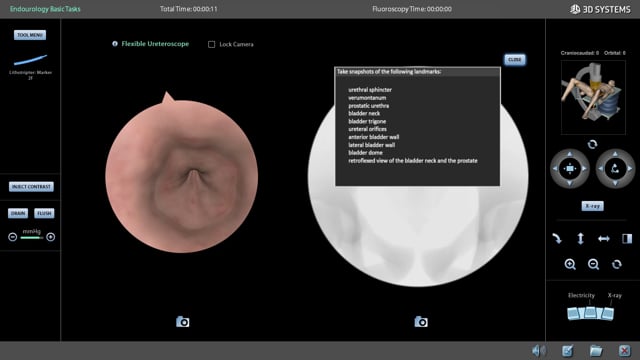The image size is (640, 360).
Task: Open the notes icon in bottom bar
Action: pos(567,351)
